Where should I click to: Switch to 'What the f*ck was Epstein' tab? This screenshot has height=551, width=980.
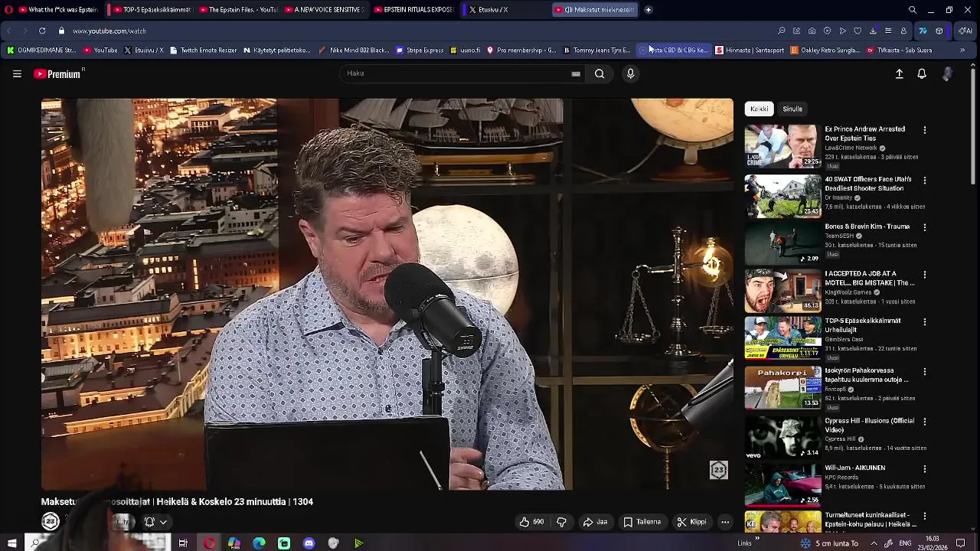[58, 10]
